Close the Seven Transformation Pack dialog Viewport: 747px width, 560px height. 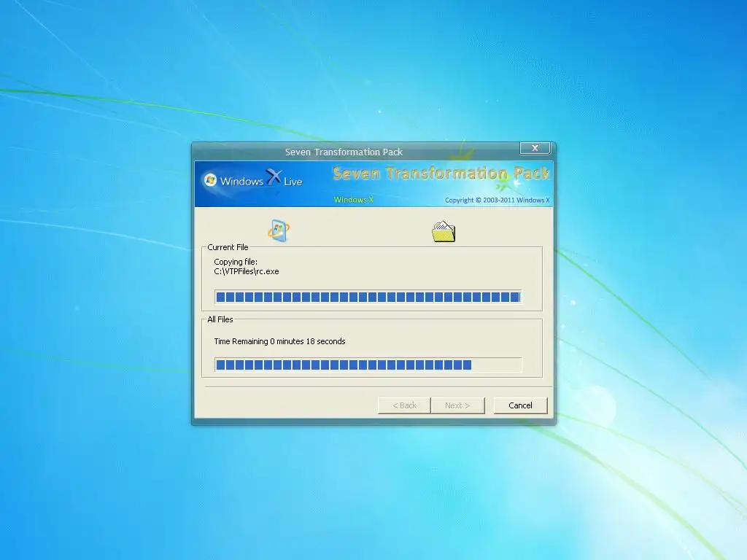coord(535,148)
